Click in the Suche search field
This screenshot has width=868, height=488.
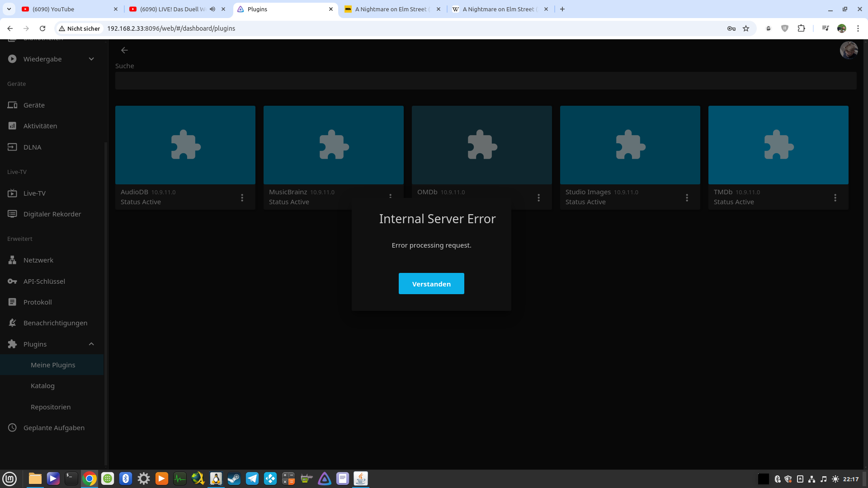(486, 81)
